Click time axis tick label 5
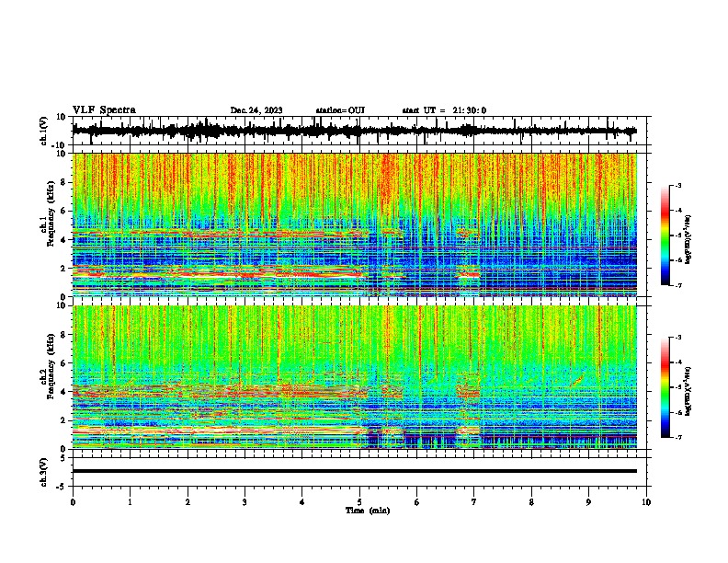728x563 pixels. tap(359, 502)
